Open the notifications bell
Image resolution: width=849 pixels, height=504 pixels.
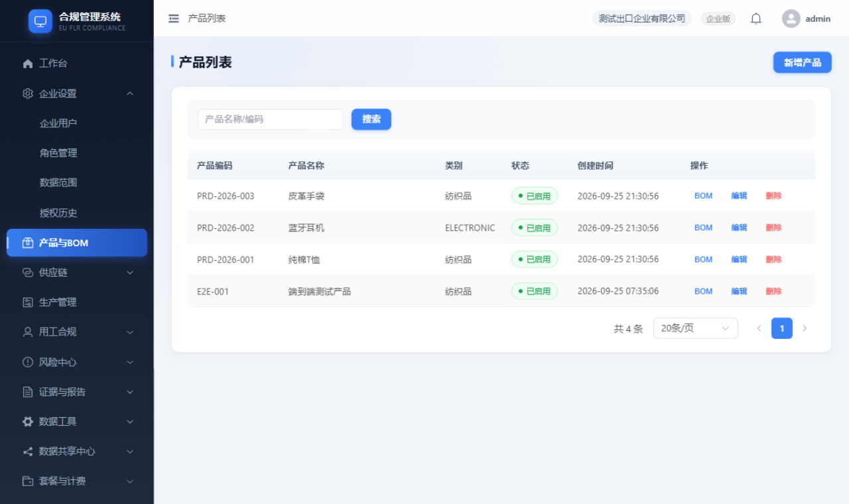coord(756,19)
